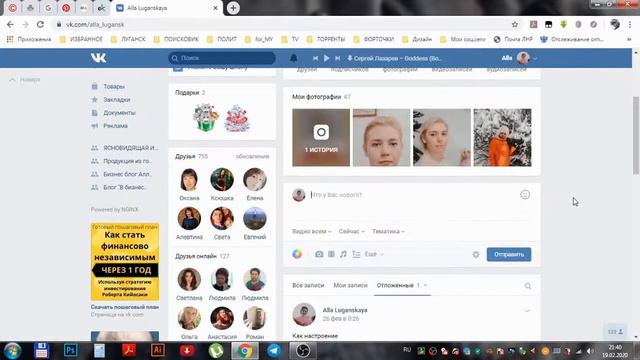Open Telegram from the taskbar
Image resolution: width=640 pixels, height=360 pixels.
(274, 351)
